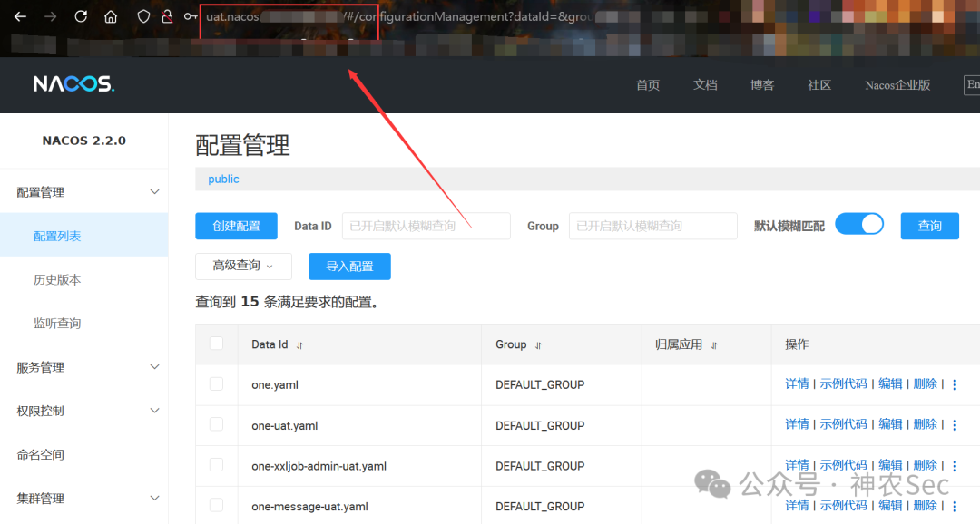Screen dimensions: 980x524
Task: Select all rows with header checkbox
Action: [216, 344]
